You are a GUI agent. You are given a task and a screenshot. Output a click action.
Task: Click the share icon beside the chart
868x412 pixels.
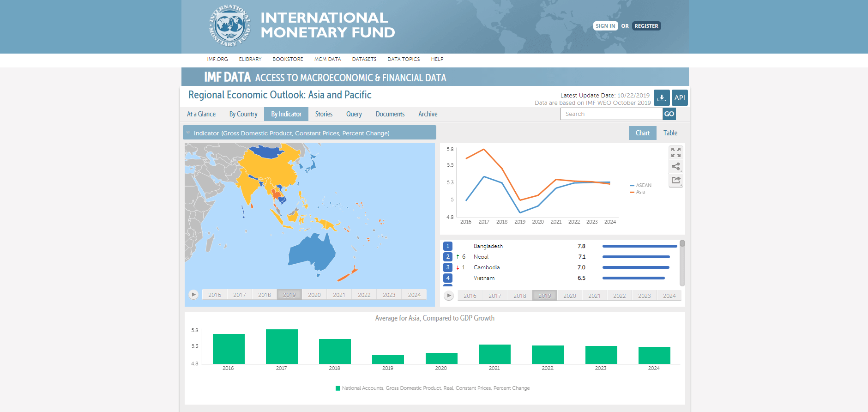click(676, 166)
